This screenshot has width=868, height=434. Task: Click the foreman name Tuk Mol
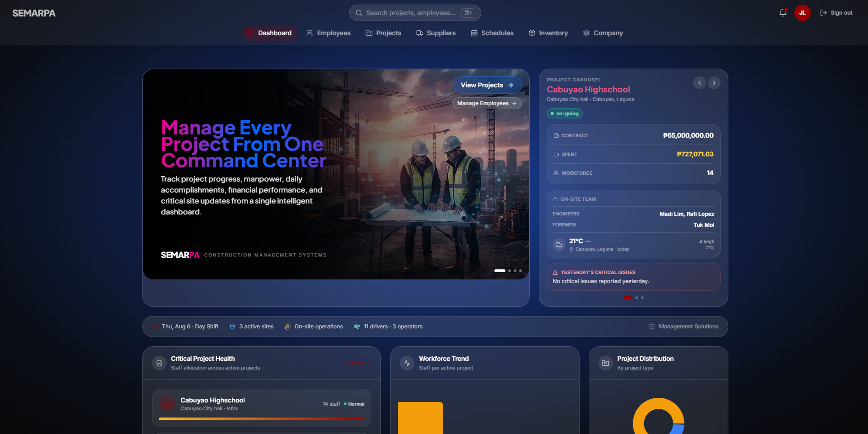(704, 225)
